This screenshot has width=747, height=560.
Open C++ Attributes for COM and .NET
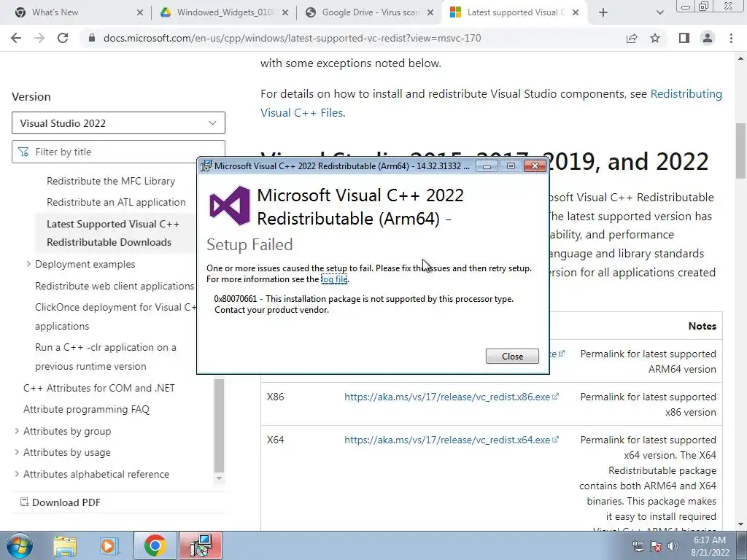tap(99, 388)
